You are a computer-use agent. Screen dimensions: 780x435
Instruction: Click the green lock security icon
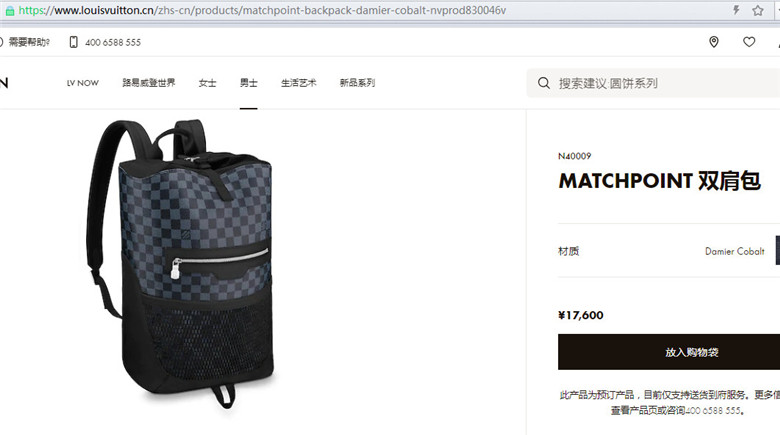pos(9,10)
